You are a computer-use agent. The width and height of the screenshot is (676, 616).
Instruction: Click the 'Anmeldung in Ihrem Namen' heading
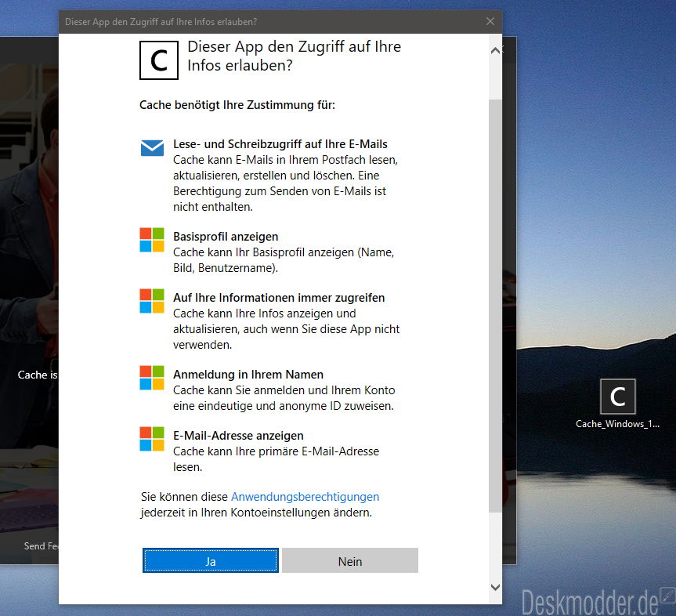[248, 375]
